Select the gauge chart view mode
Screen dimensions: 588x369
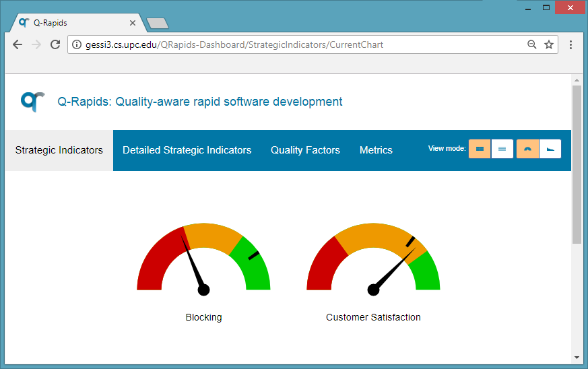527,149
